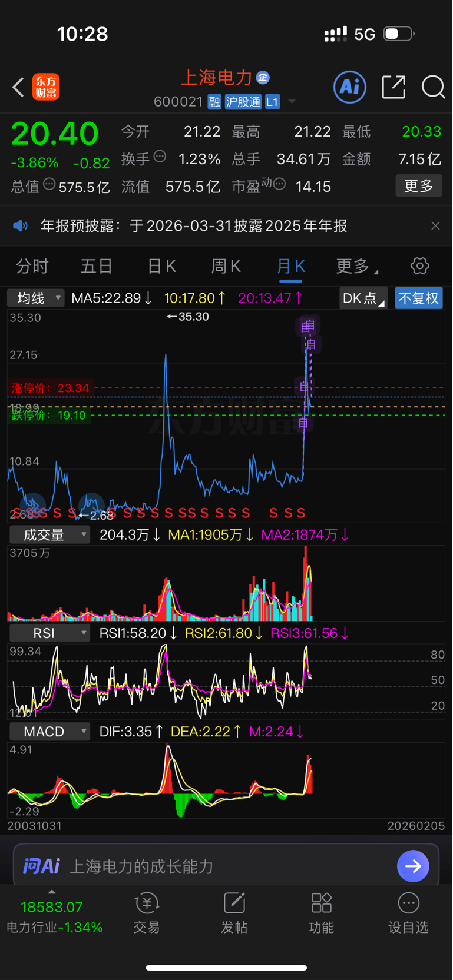Open chart settings gear icon

(x=419, y=266)
